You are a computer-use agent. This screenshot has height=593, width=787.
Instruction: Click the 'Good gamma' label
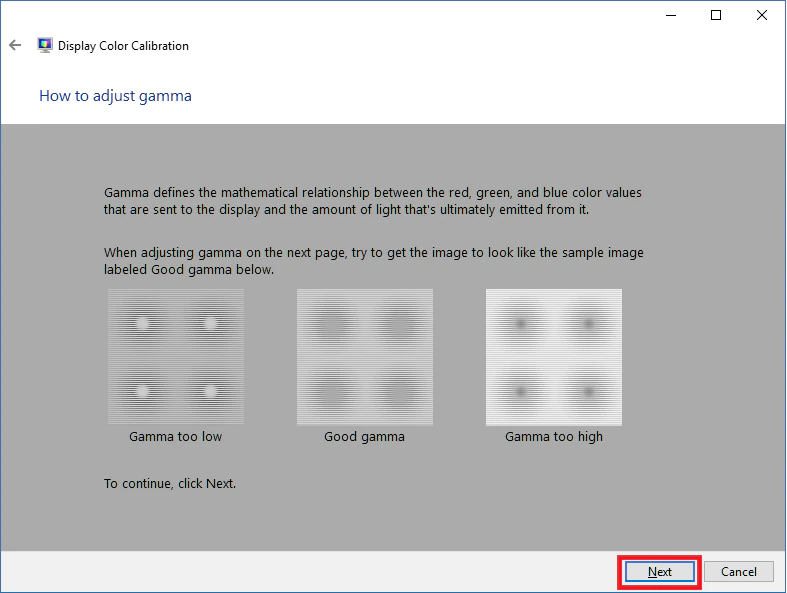(364, 436)
